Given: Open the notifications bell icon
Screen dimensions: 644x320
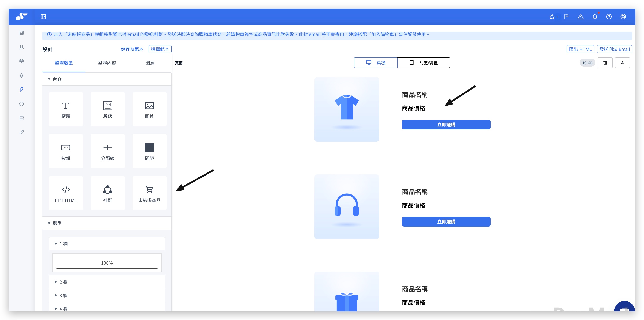Looking at the screenshot, I should pyautogui.click(x=595, y=17).
